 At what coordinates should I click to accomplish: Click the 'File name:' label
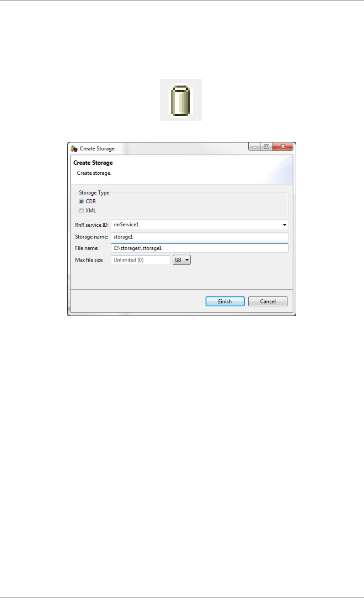pos(87,248)
